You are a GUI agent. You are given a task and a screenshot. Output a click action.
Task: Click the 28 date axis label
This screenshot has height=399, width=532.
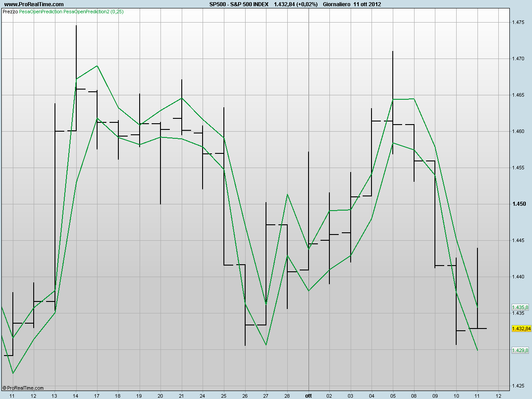click(x=287, y=395)
